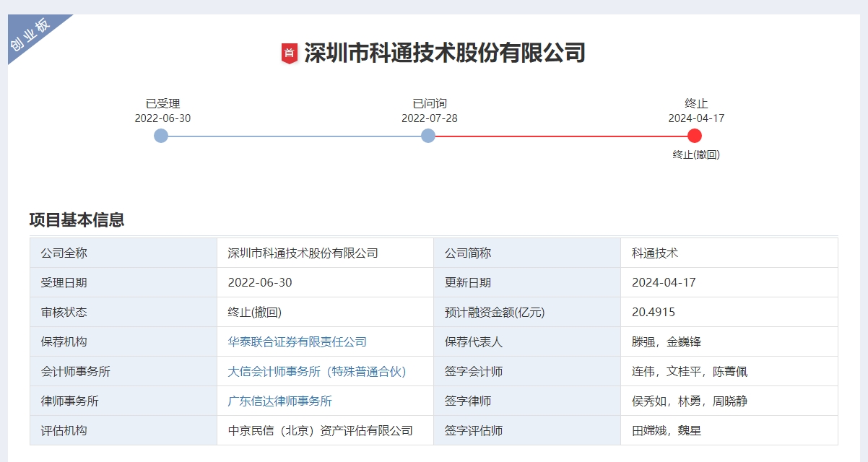Image resolution: width=868 pixels, height=462 pixels.
Task: Click the 会计师事务所 label cell
Action: click(123, 372)
